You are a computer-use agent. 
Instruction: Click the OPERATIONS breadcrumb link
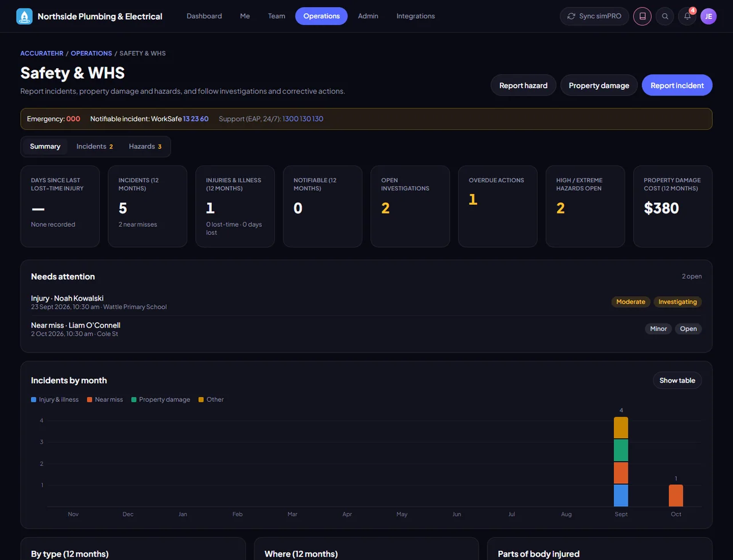(92, 53)
